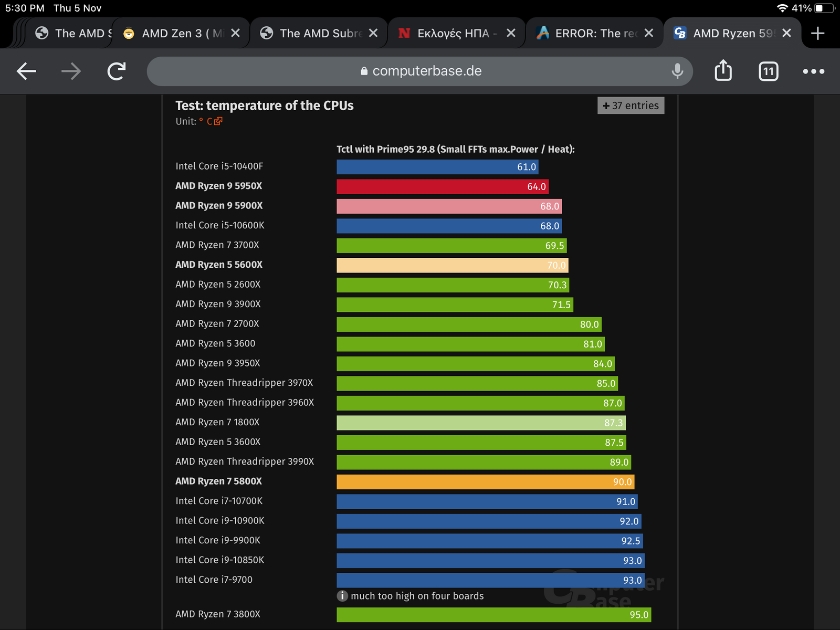Go back to the previous page

26,71
